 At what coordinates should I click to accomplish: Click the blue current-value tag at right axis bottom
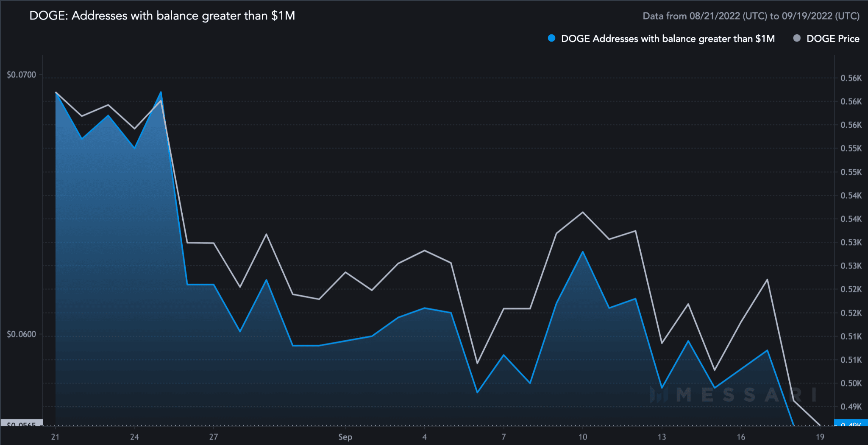coord(851,423)
